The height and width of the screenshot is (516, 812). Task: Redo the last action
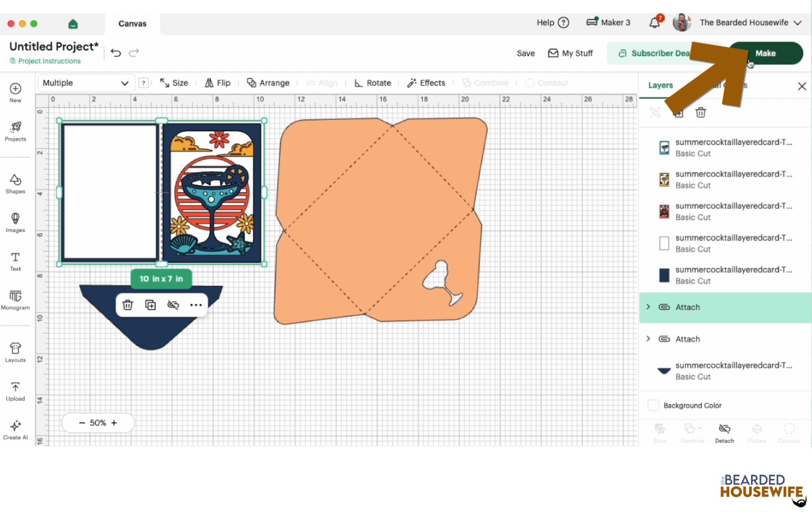click(x=134, y=53)
